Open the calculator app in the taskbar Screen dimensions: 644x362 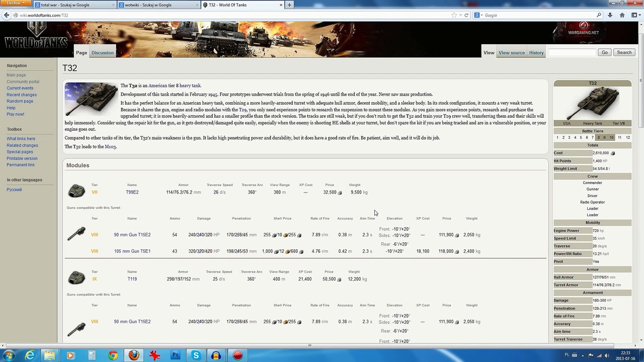click(x=92, y=355)
